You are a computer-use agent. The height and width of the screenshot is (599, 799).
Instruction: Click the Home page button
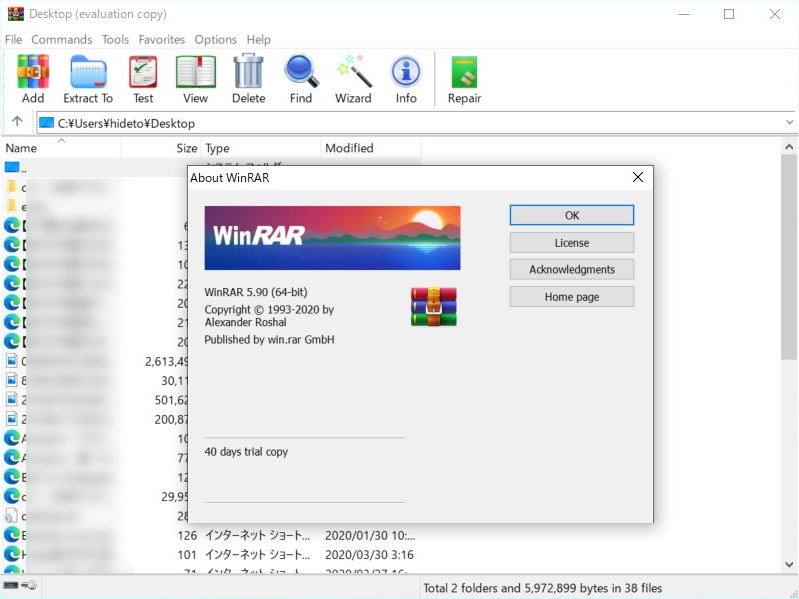tap(572, 296)
